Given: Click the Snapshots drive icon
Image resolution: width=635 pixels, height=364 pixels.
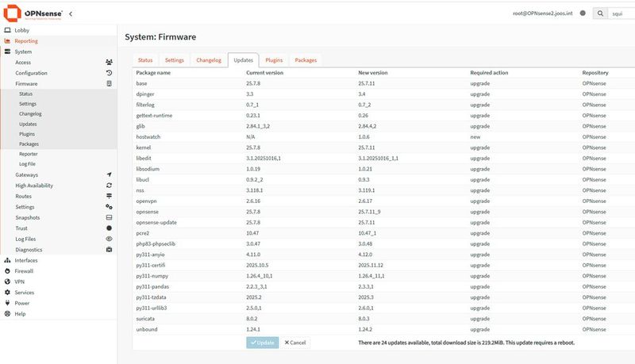Looking at the screenshot, I should (x=109, y=217).
